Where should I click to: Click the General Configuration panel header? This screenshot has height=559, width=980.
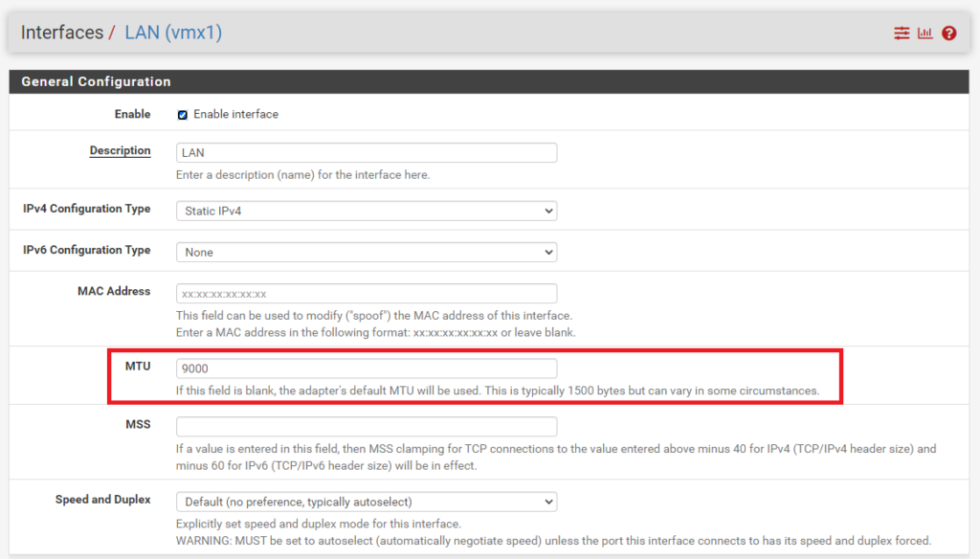click(96, 81)
